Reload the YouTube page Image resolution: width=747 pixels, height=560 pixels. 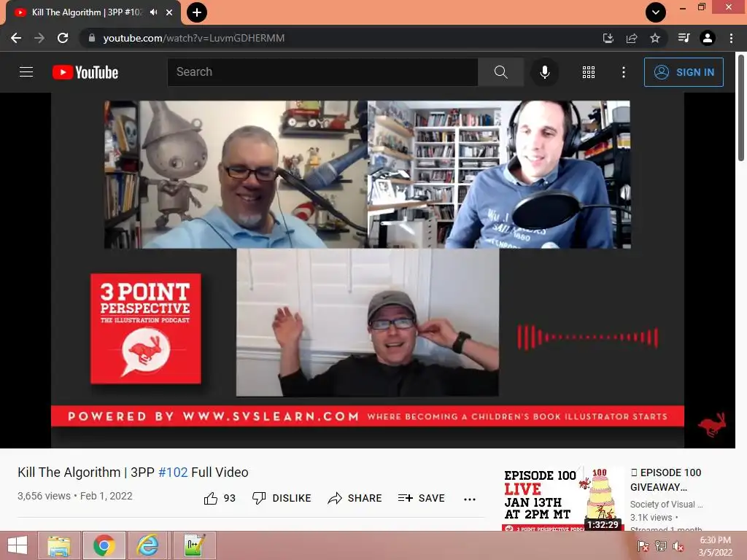tap(63, 38)
